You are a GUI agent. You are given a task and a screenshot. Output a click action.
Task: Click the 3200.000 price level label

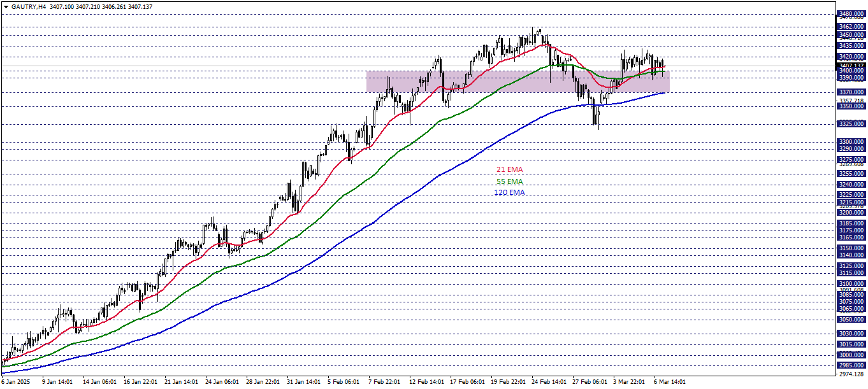851,213
